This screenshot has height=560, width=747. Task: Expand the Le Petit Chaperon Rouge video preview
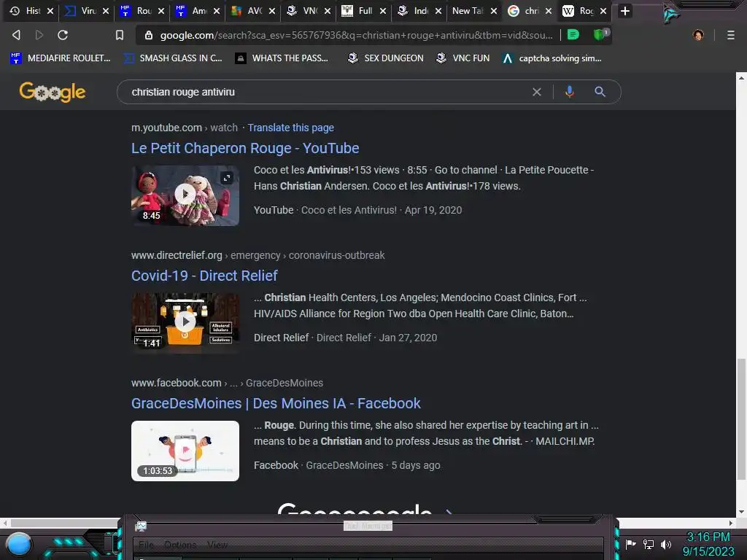pos(227,178)
